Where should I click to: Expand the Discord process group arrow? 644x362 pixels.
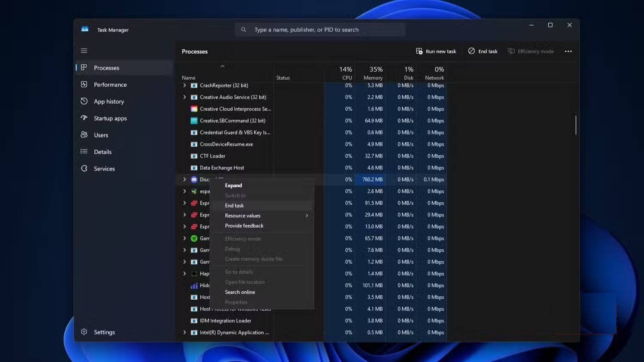tap(185, 179)
